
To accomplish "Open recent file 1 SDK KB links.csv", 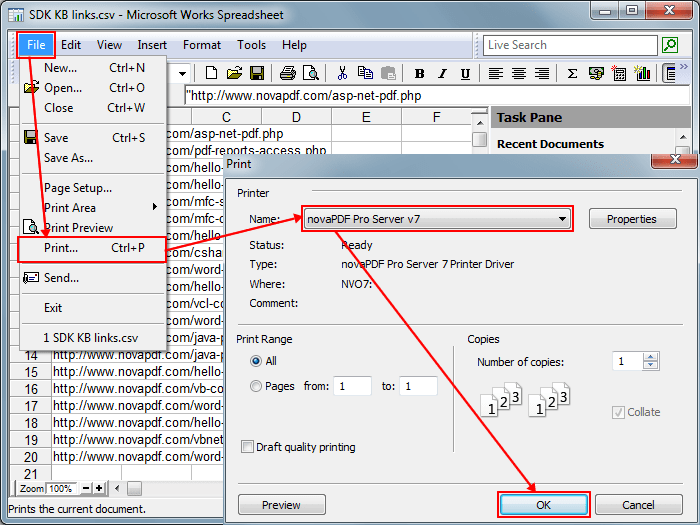I will click(x=92, y=338).
